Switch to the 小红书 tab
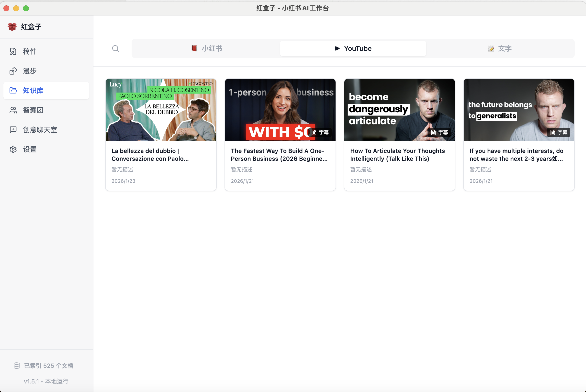586x392 pixels. coord(206,48)
